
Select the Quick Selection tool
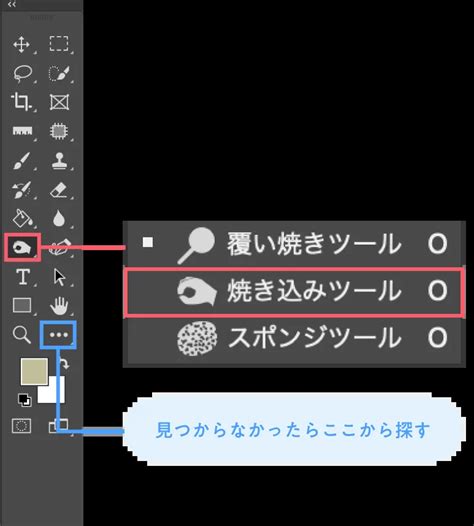(59, 73)
